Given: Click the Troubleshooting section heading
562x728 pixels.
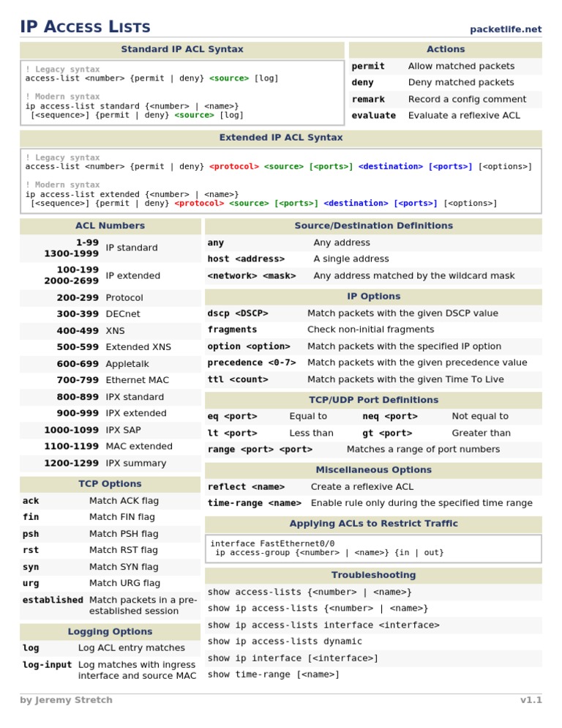Looking at the screenshot, I should point(373,575).
